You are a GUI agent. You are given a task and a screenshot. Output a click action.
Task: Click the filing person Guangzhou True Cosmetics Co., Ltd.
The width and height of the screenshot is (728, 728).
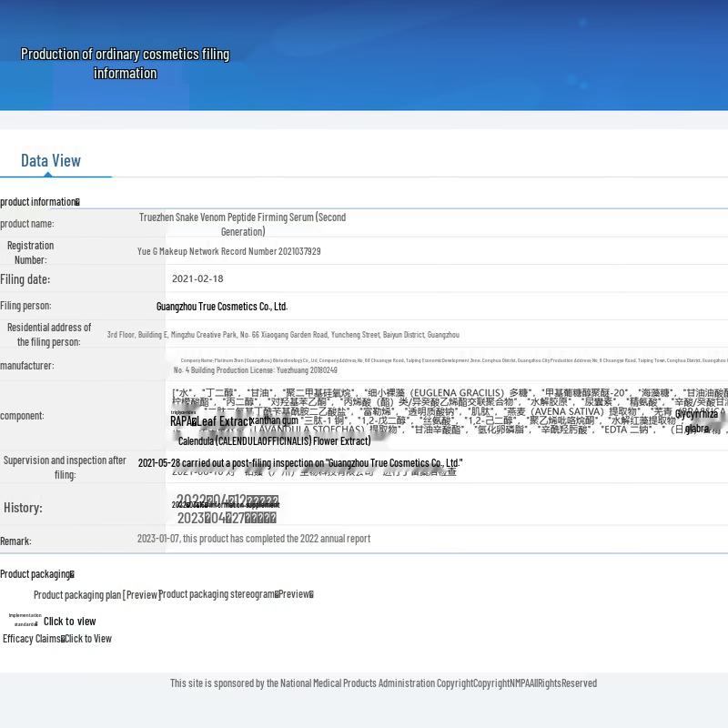click(x=222, y=307)
